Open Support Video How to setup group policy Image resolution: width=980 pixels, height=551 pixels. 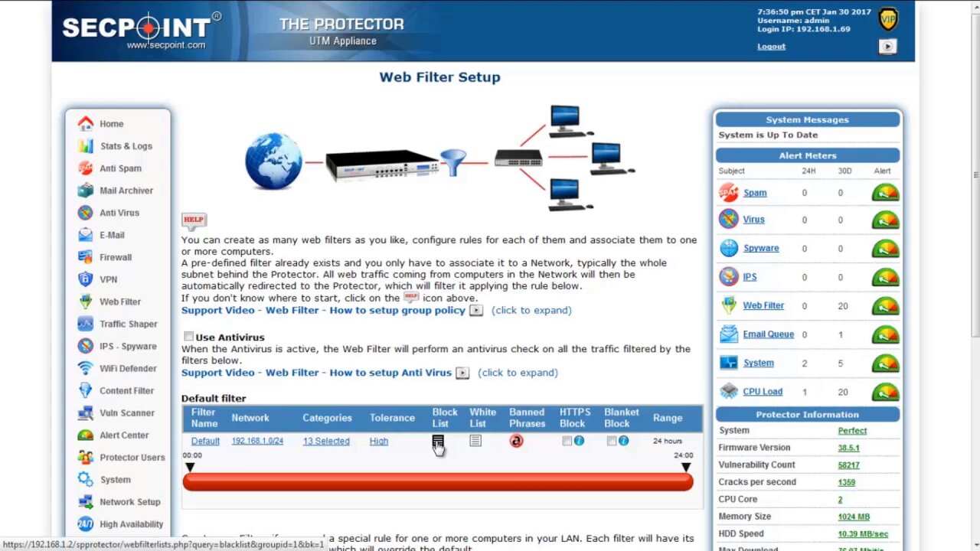[x=323, y=310]
